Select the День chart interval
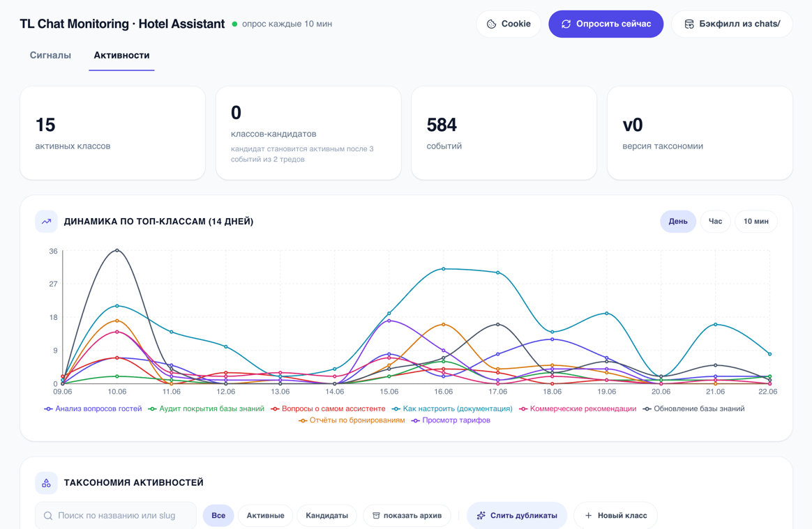The width and height of the screenshot is (812, 529). click(x=678, y=222)
